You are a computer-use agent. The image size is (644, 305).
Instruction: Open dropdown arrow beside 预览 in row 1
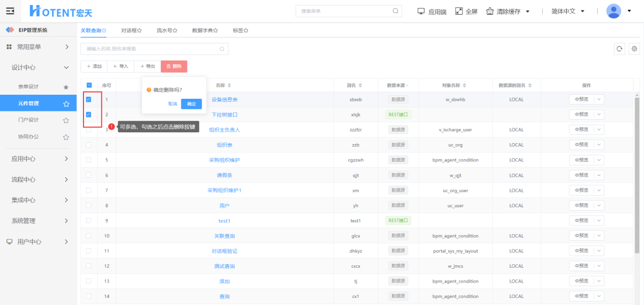[x=598, y=99]
